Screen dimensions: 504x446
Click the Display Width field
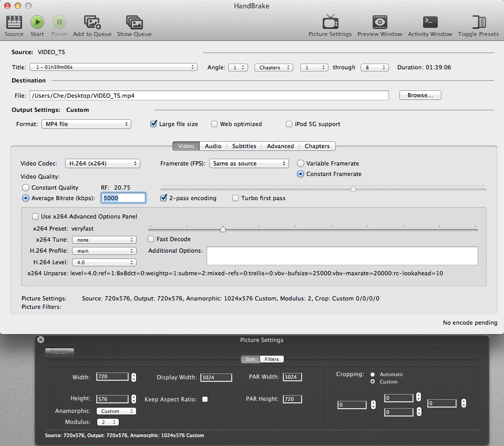tap(216, 377)
